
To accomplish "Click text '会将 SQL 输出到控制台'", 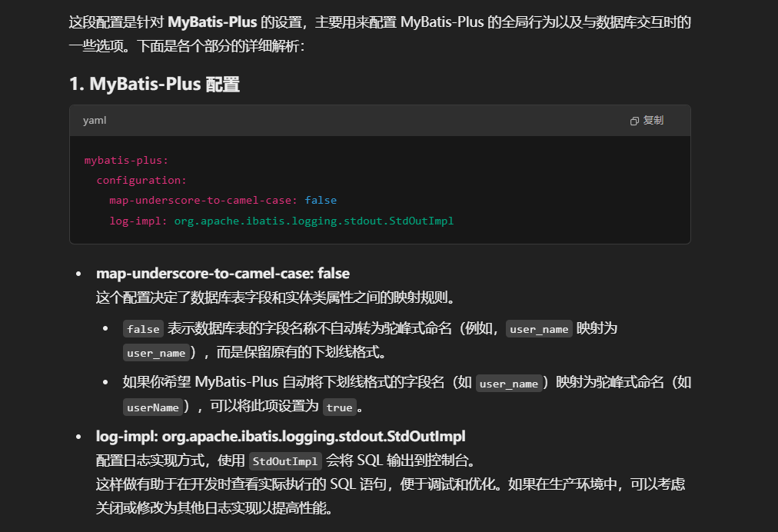I will pyautogui.click(x=397, y=461).
